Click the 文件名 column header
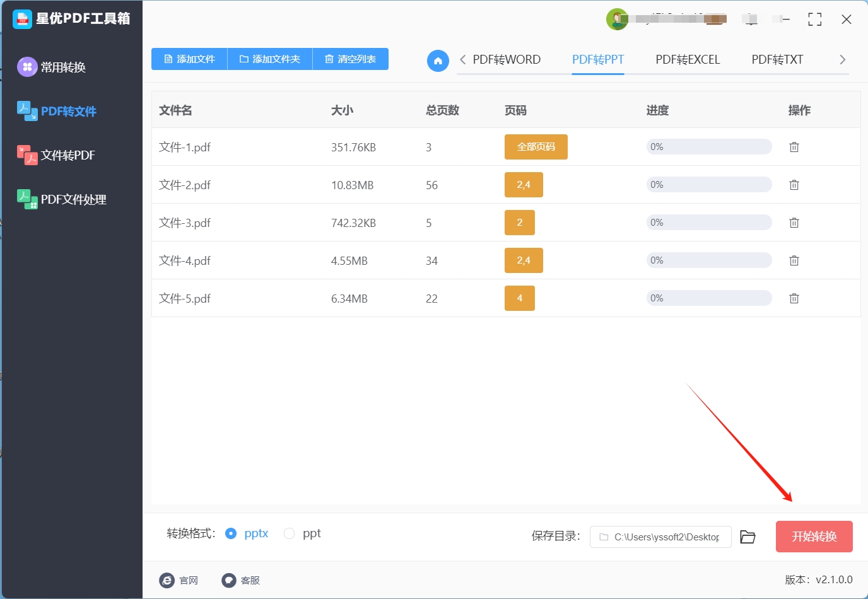 point(175,110)
